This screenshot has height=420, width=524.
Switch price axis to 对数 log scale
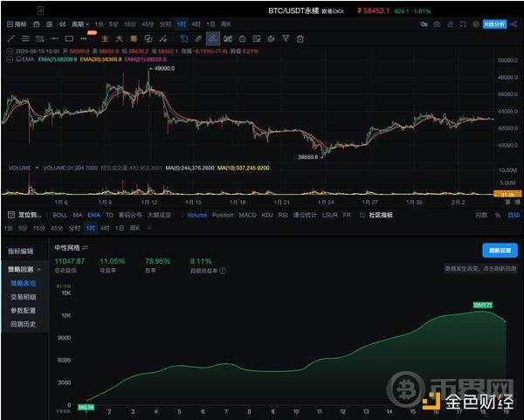[x=481, y=215]
